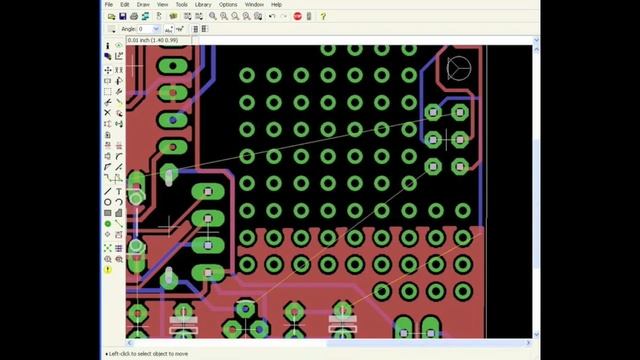Redraw the view with the fourth magnifier icon
The height and width of the screenshot is (360, 640).
247,16
